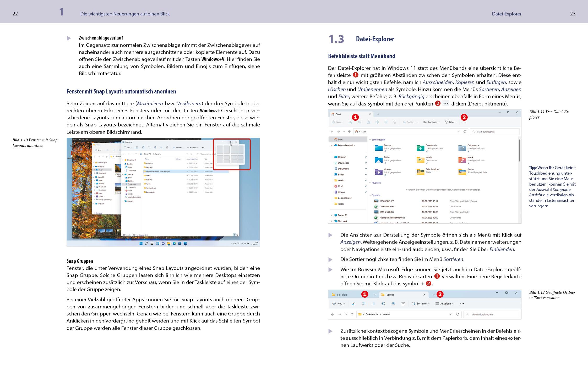Click the refresh icon beside the address bar
The height and width of the screenshot is (371, 588).
(465, 132)
